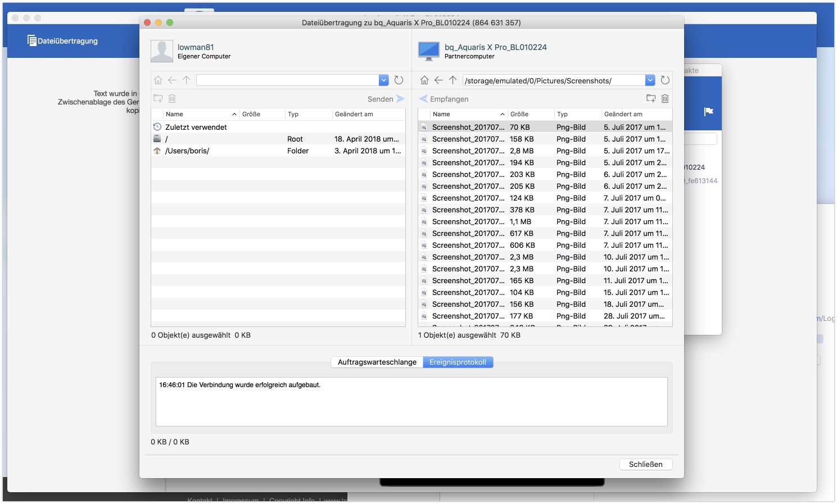Navigate back in the partner computer panel
The image size is (837, 504).
(438, 80)
